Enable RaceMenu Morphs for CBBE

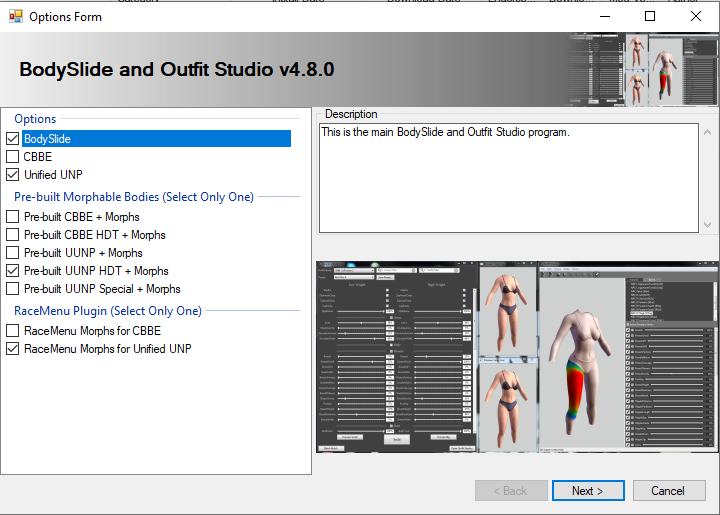coord(13,330)
